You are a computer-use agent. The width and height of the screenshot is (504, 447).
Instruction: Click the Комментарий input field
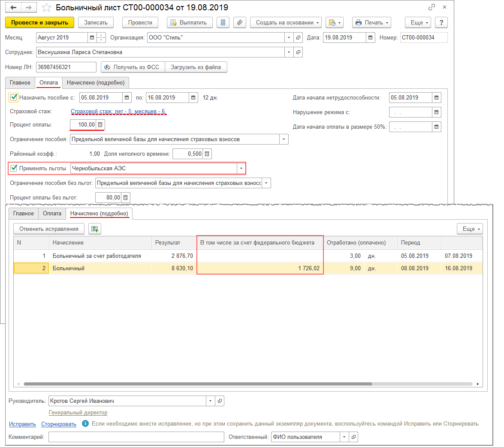pos(136,437)
